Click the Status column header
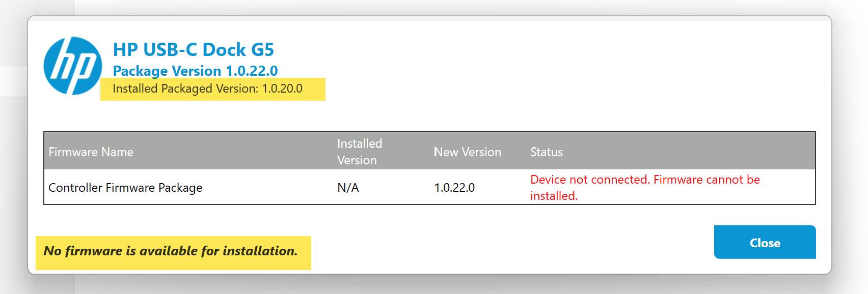Screen dimensions: 868x294 [546, 152]
